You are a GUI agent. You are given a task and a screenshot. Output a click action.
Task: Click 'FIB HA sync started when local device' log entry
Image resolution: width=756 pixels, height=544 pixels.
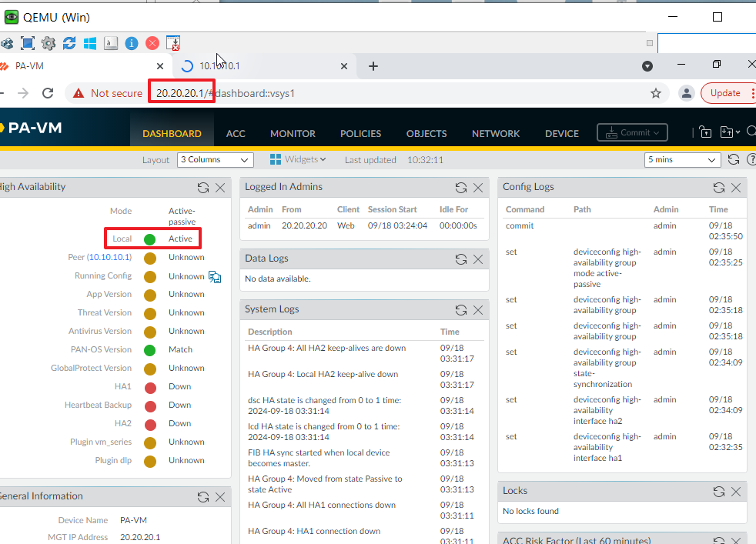pyautogui.click(x=319, y=458)
